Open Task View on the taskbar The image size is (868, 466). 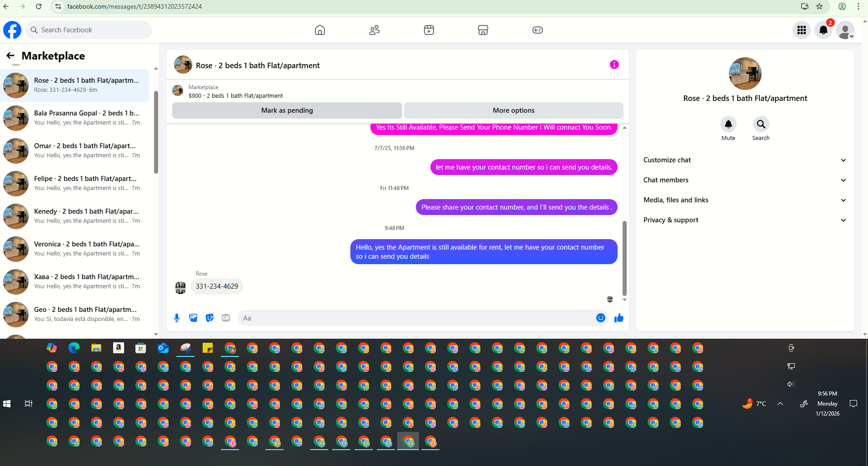click(x=29, y=404)
